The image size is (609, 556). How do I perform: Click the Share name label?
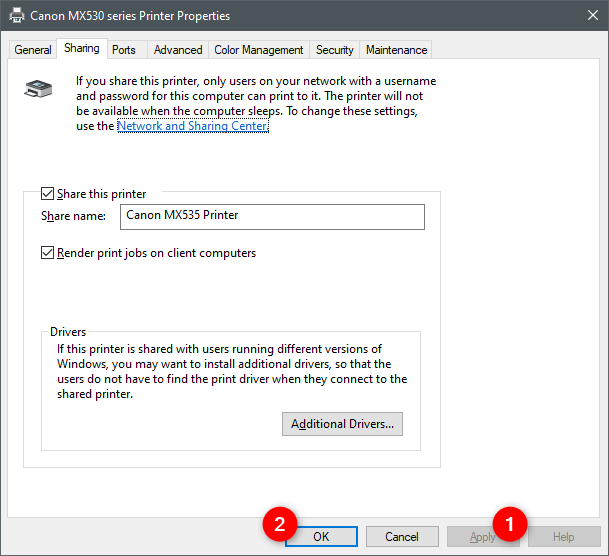[73, 216]
